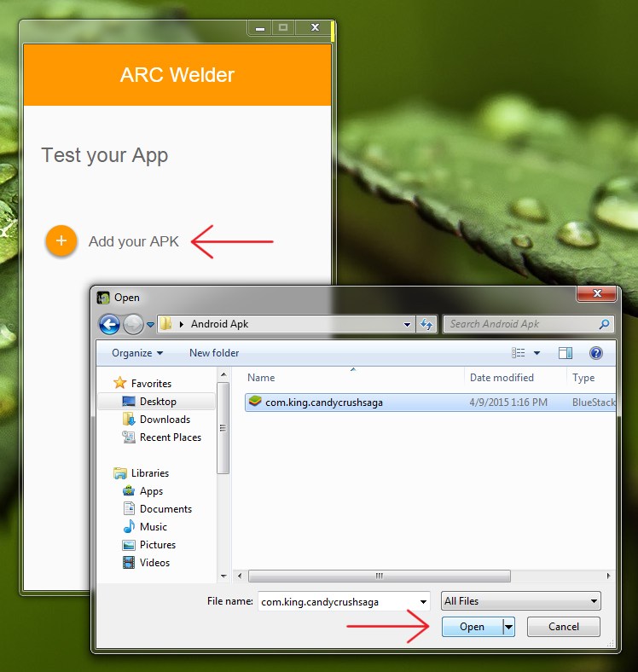The image size is (638, 672).
Task: Click the magnifier search icon
Action: pyautogui.click(x=604, y=324)
